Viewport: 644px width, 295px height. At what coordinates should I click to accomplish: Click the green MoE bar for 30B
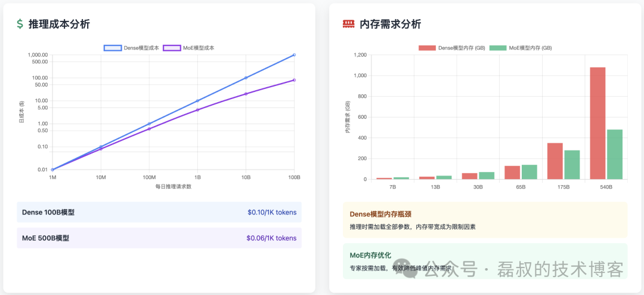point(487,176)
